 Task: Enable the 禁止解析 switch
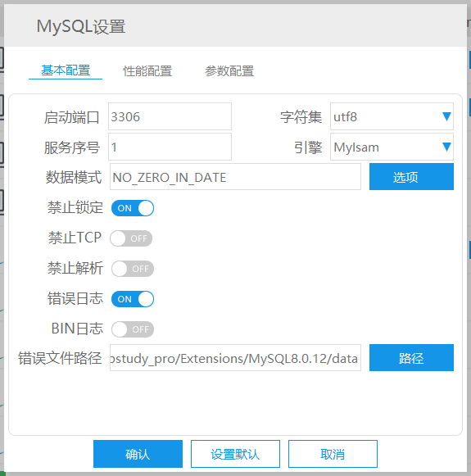(133, 269)
